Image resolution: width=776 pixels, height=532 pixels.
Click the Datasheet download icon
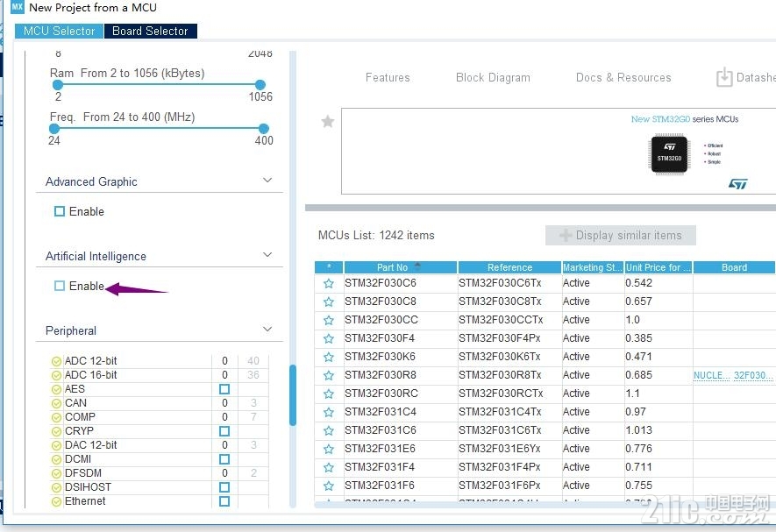coord(724,77)
